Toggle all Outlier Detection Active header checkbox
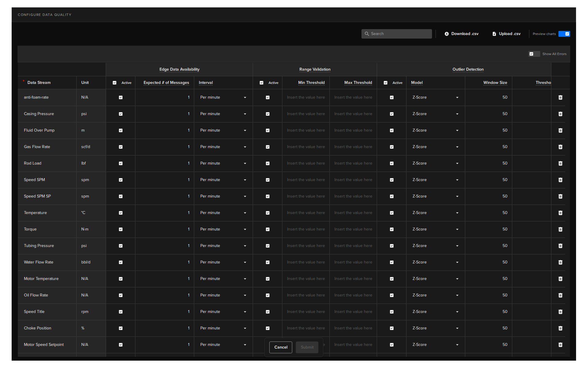This screenshot has height=368, width=588. click(386, 83)
